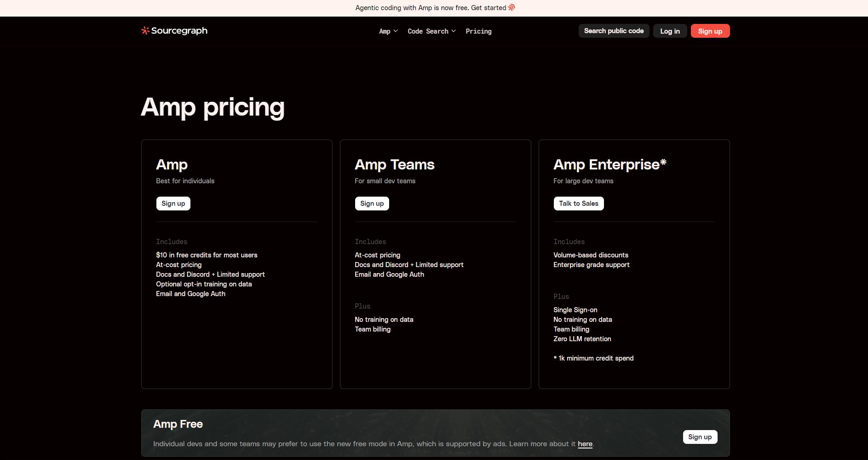The height and width of the screenshot is (460, 868).
Task: Open the 'Agentic coding with Amp' banner announcement
Action: coord(431,8)
